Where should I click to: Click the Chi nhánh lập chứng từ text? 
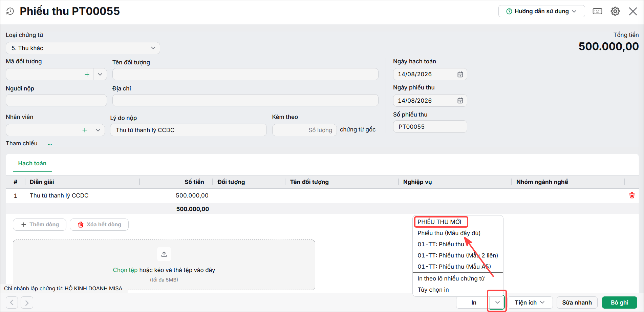pyautogui.click(x=63, y=289)
